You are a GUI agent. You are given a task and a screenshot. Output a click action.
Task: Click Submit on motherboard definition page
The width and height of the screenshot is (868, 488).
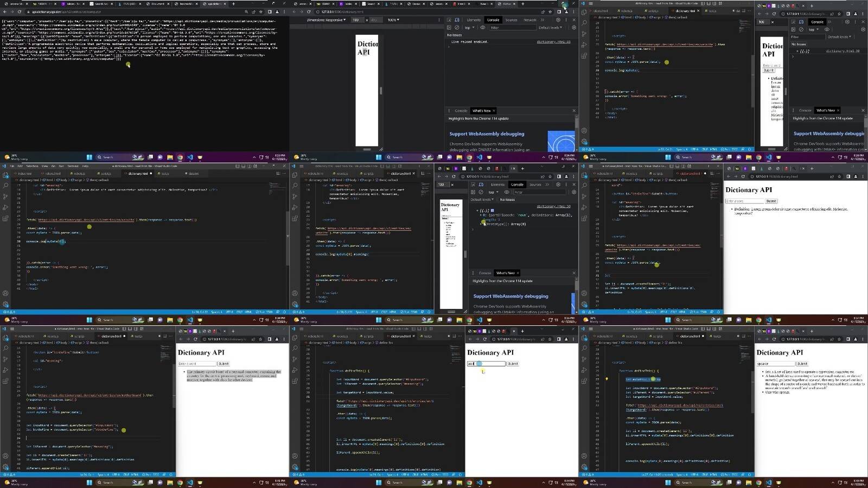(x=224, y=364)
